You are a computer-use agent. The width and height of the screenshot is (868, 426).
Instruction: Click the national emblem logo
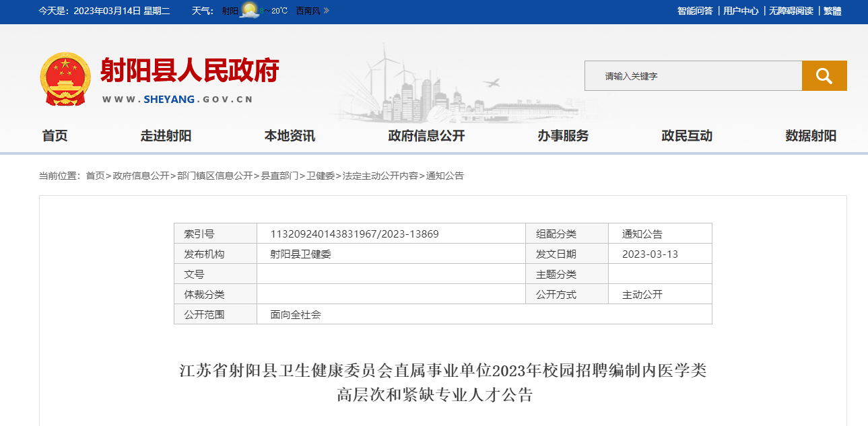coord(65,79)
